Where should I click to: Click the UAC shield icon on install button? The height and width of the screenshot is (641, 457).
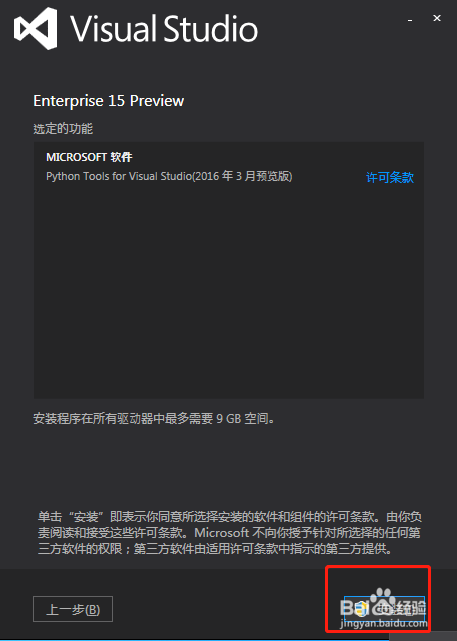click(x=360, y=610)
